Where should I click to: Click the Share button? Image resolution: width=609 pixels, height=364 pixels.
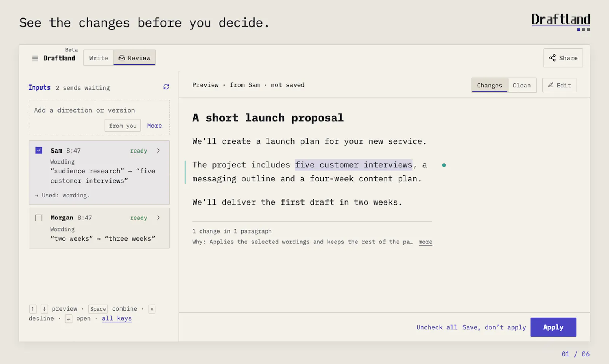pos(563,58)
